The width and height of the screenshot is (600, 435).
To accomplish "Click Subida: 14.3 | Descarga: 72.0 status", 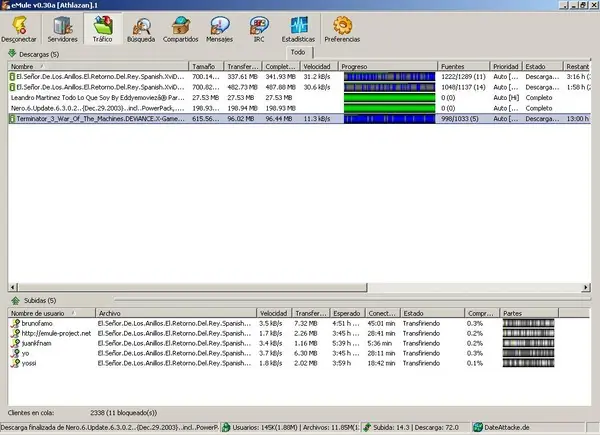I will [416, 427].
